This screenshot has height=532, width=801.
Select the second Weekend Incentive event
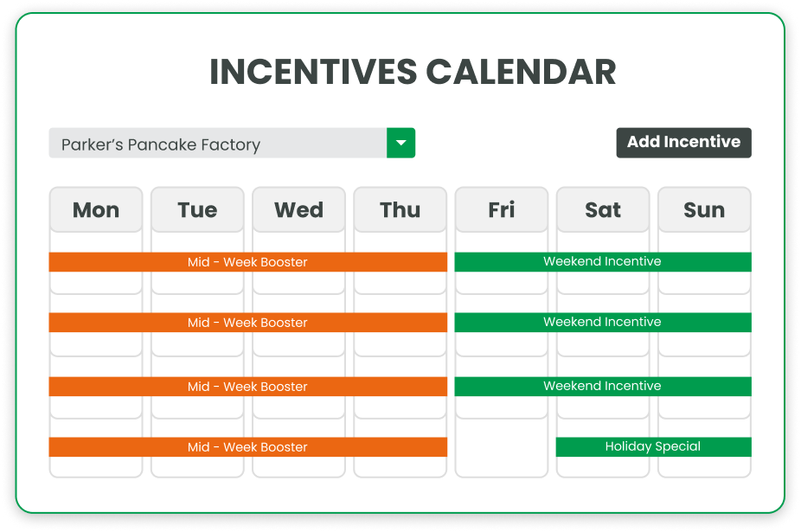click(x=602, y=322)
